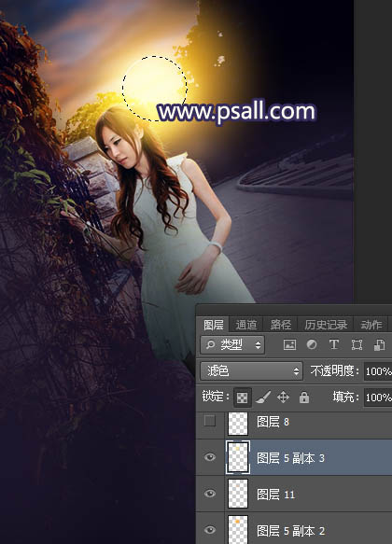
Task: Open the 历史记录 tab
Action: tap(326, 325)
